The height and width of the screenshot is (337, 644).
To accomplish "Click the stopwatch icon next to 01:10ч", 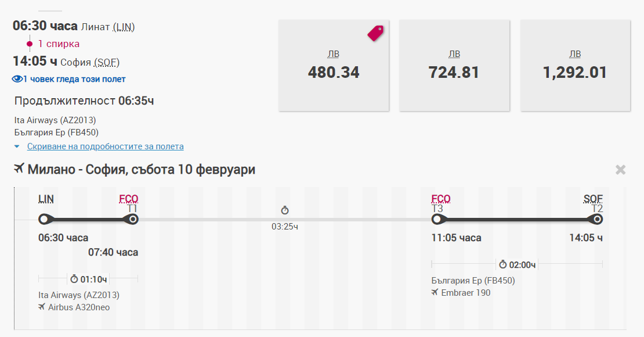I will [x=74, y=279].
